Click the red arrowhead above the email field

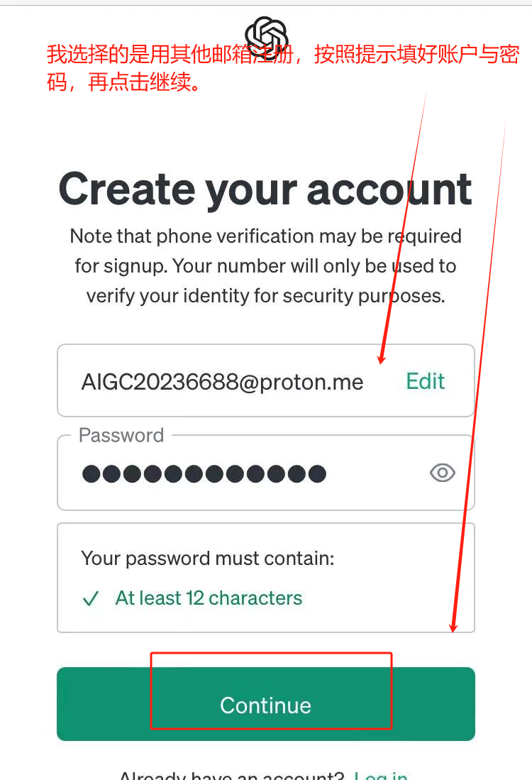click(x=382, y=357)
